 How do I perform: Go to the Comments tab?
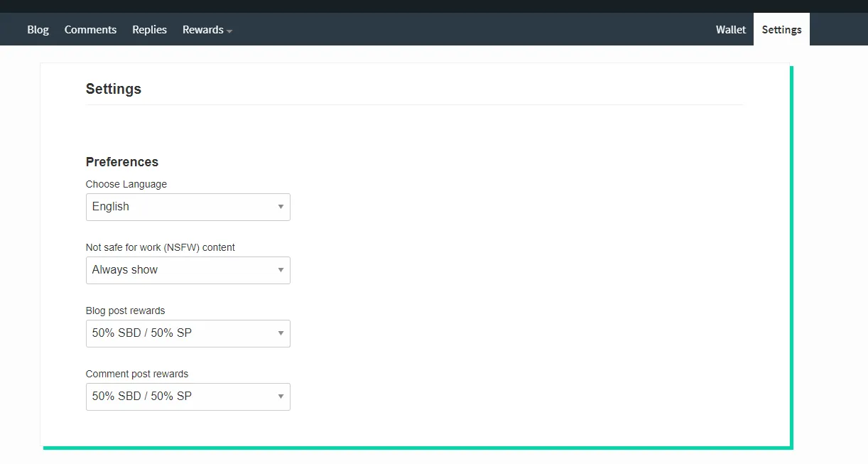point(90,30)
